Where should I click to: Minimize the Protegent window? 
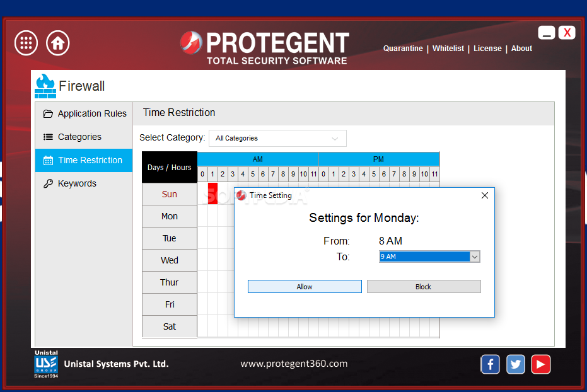point(547,33)
